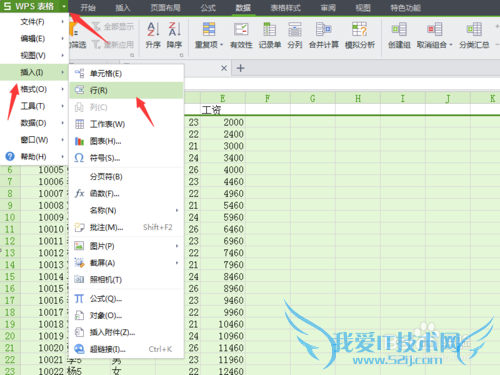
Task: Click the cell containing 12460
Action: click(223, 370)
